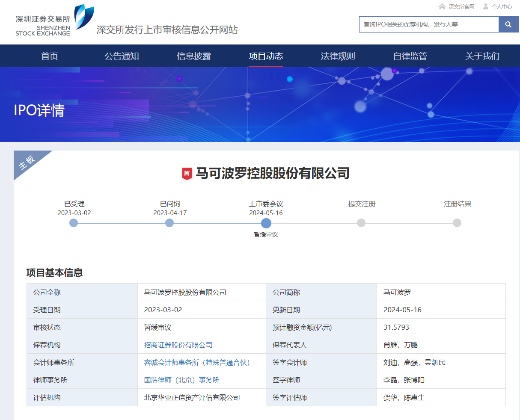The width and height of the screenshot is (520, 420).
Task: Open the 首页 navigation tab
Action: (50, 56)
